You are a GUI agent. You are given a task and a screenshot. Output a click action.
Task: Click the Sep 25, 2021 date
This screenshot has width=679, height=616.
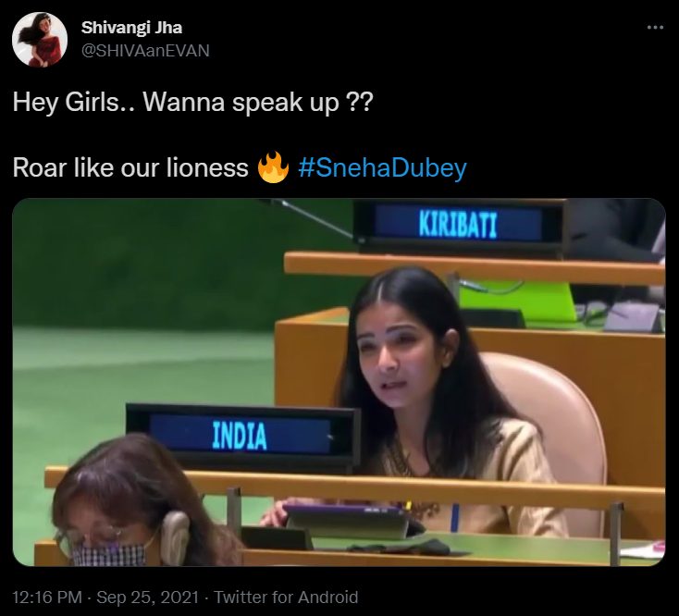148,597
